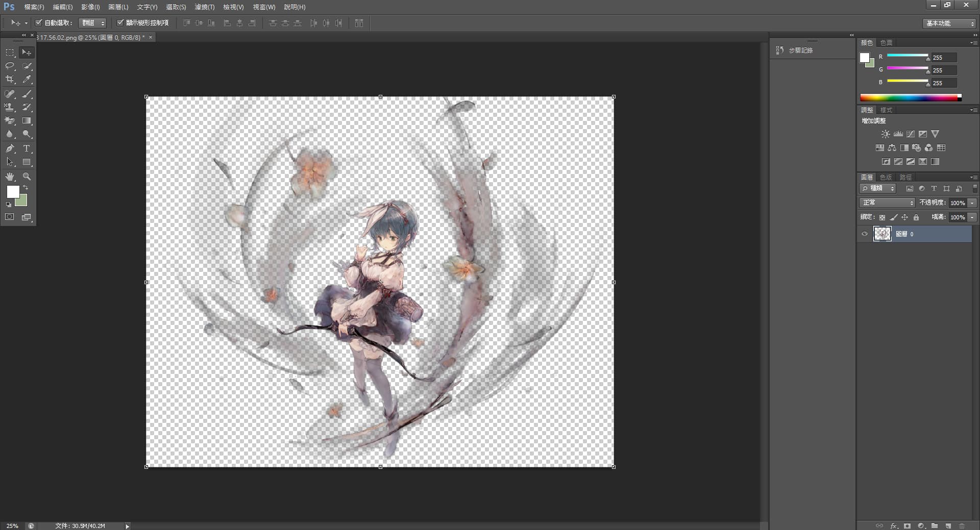
Task: Hide 圖層 0 with eye icon
Action: point(865,234)
